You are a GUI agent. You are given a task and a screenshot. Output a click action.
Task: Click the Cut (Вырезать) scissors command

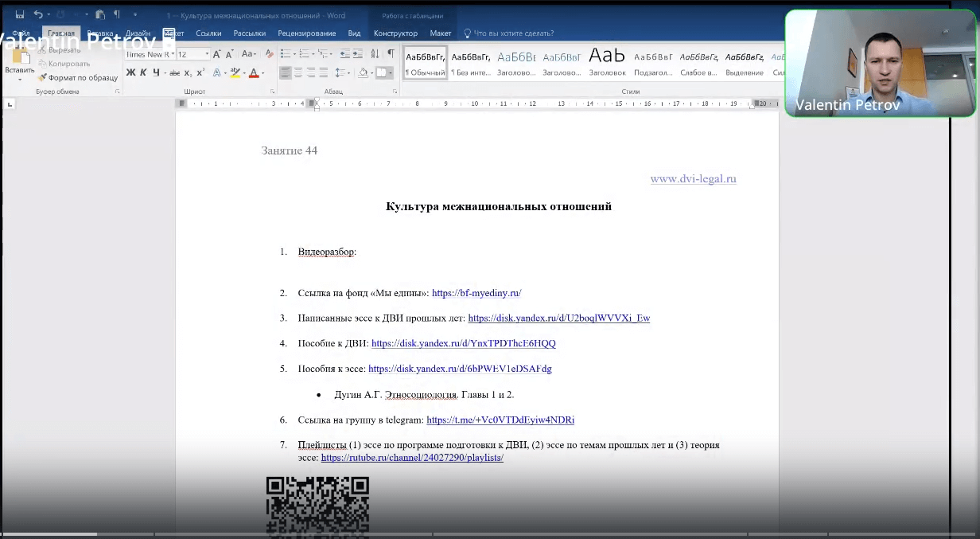pos(59,50)
